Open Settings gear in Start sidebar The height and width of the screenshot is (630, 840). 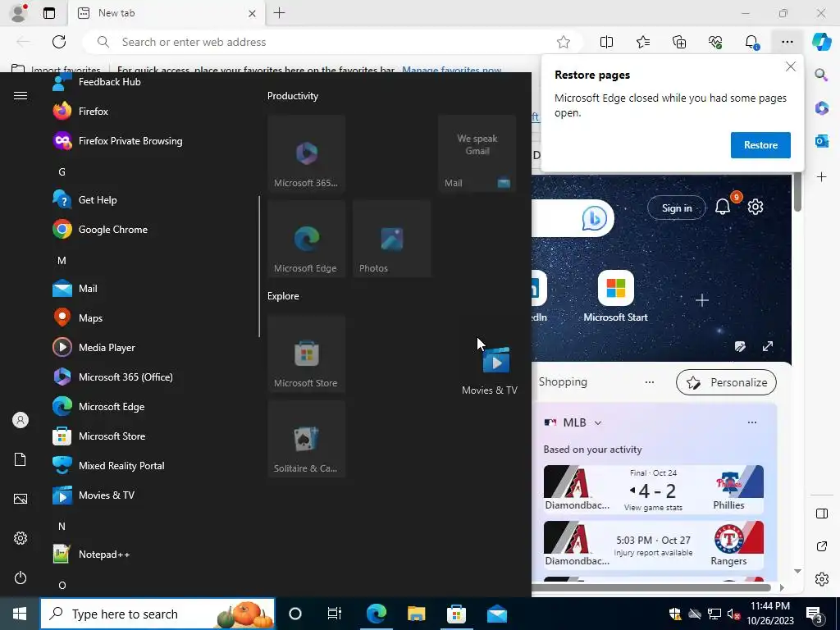21,538
